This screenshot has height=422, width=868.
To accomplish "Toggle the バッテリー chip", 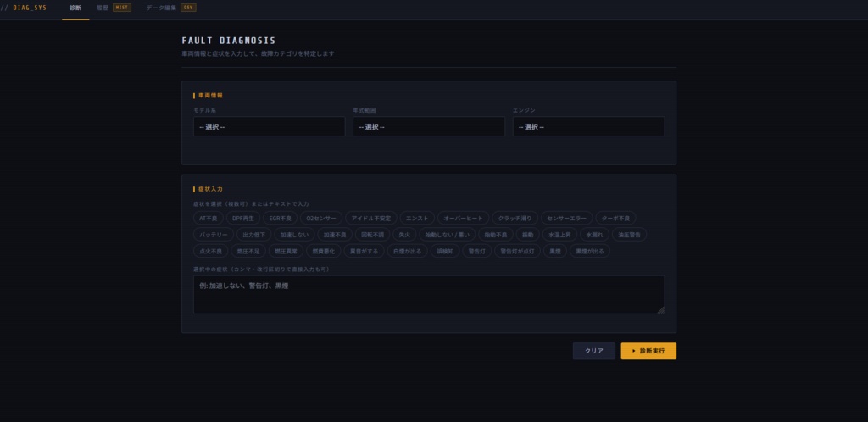I will pos(214,235).
